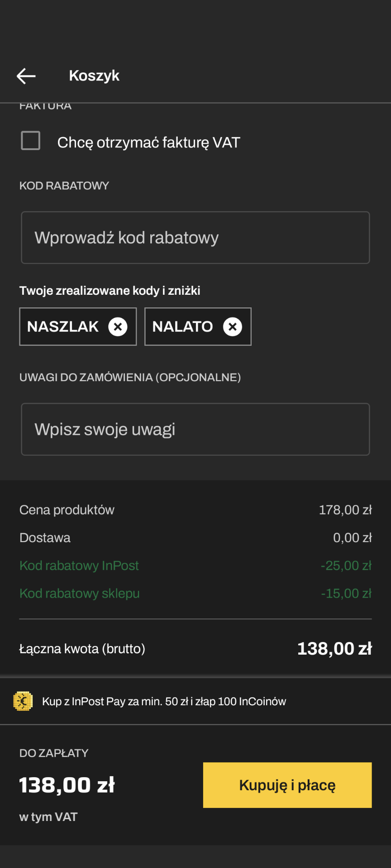The image size is (391, 868).
Task: Click the 'Dostawa' summary label
Action: pyautogui.click(x=45, y=538)
